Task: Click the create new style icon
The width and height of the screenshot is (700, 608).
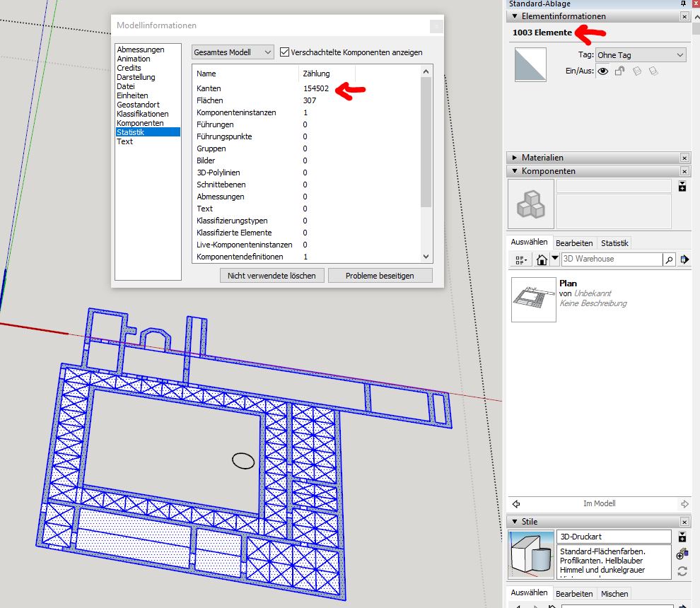Action: click(682, 555)
